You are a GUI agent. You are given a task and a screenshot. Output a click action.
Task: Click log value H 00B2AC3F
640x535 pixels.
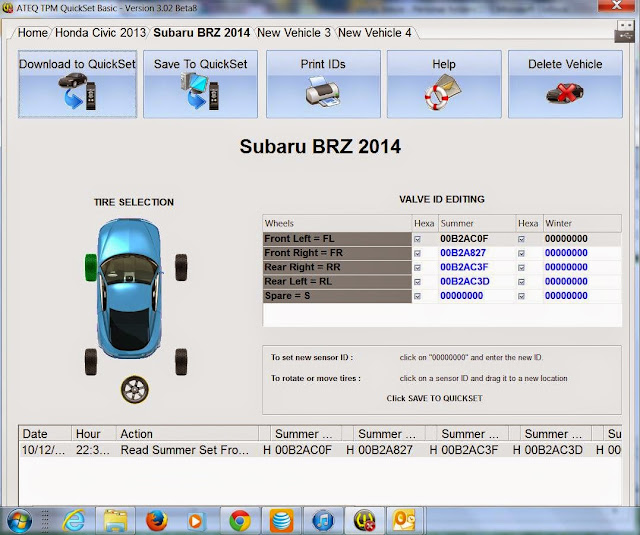pyautogui.click(x=464, y=450)
